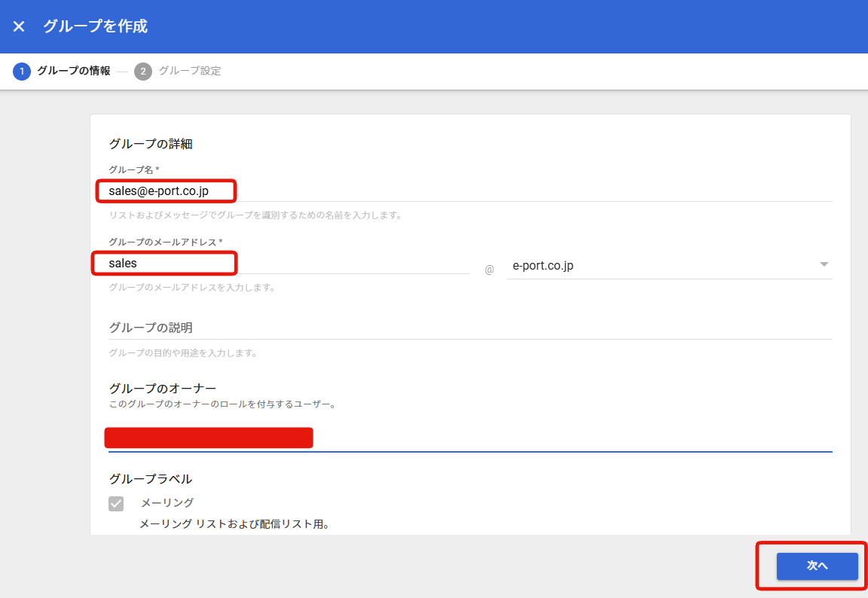This screenshot has width=868, height=598.
Task: Open the e-port.co.jp domain dropdown
Action: coord(663,265)
